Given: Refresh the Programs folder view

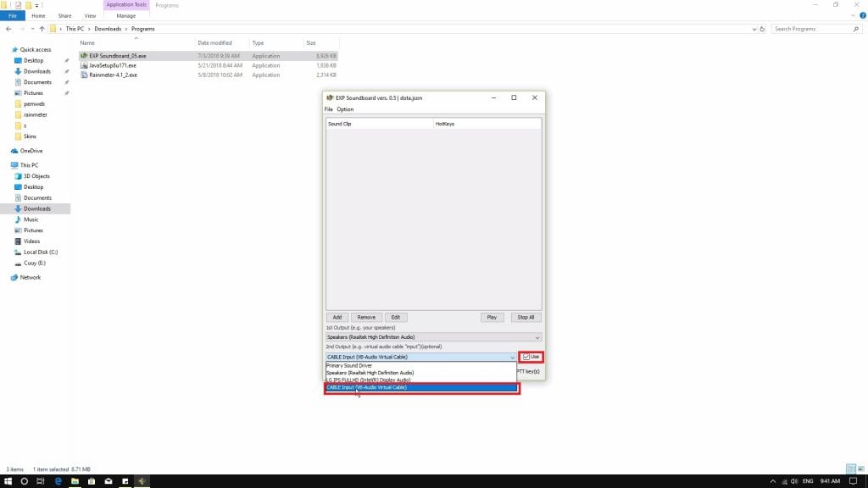Looking at the screenshot, I should [762, 29].
